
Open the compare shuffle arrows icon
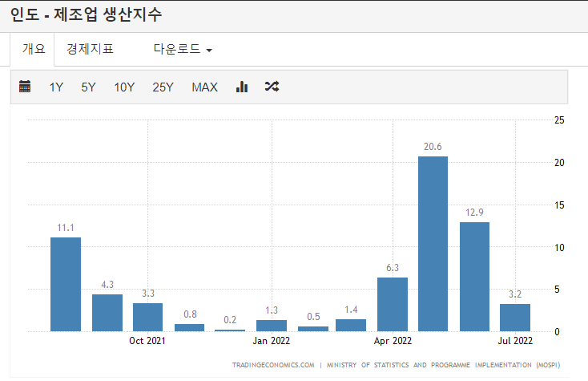pyautogui.click(x=272, y=87)
